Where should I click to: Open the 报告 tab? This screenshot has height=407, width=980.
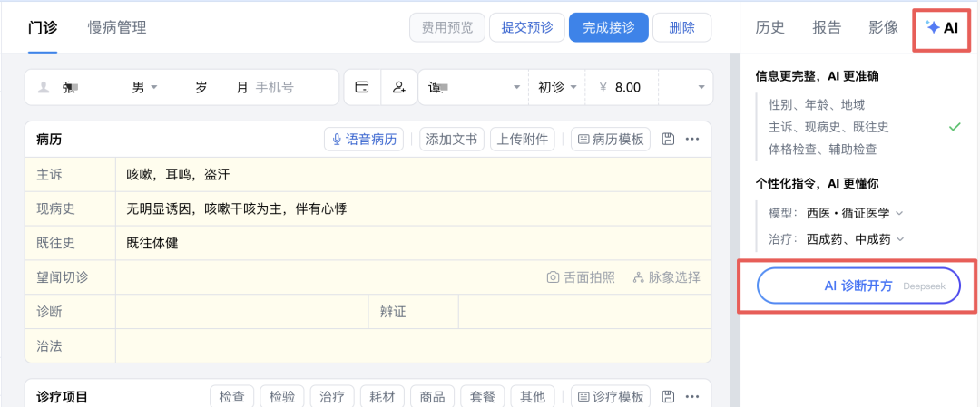(x=827, y=27)
